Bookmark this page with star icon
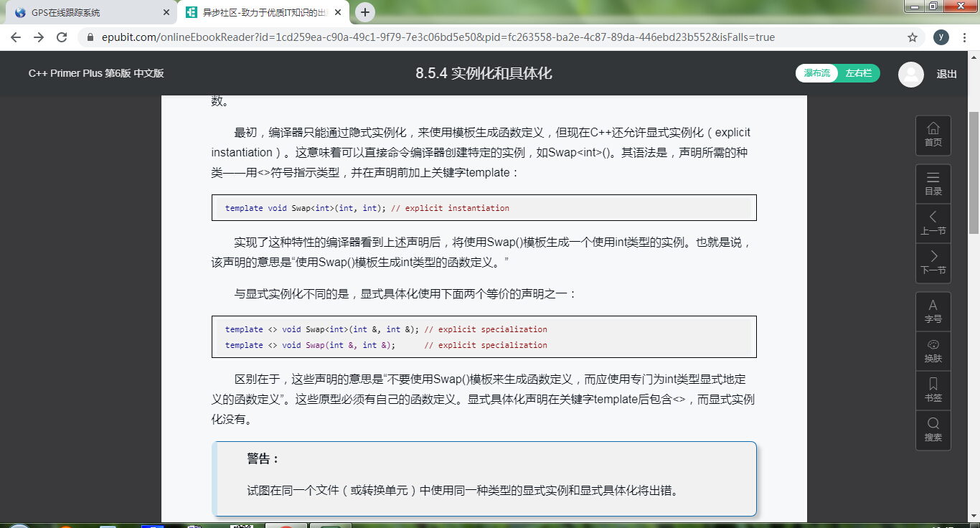This screenshot has width=980, height=528. (x=913, y=37)
